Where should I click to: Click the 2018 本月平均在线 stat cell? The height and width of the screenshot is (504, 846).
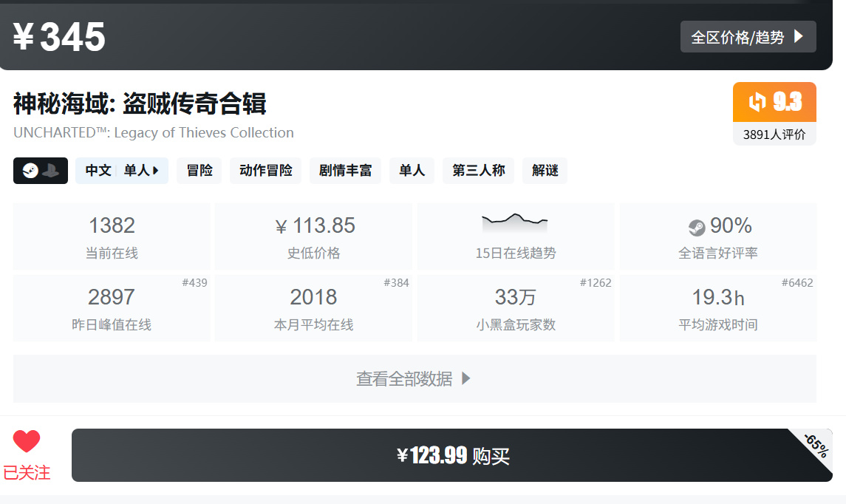(313, 308)
